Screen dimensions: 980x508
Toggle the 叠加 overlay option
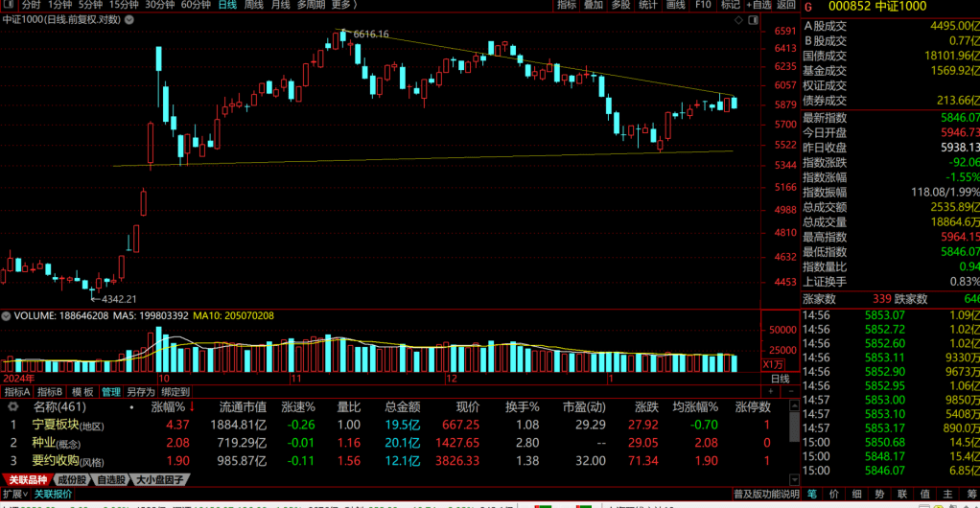(x=594, y=5)
